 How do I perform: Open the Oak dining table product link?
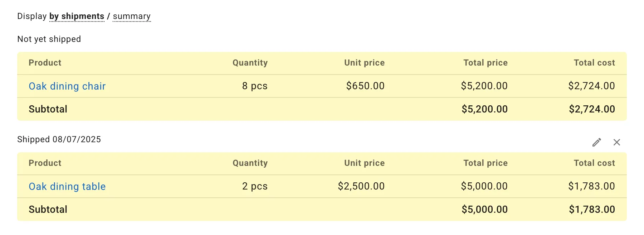(67, 186)
